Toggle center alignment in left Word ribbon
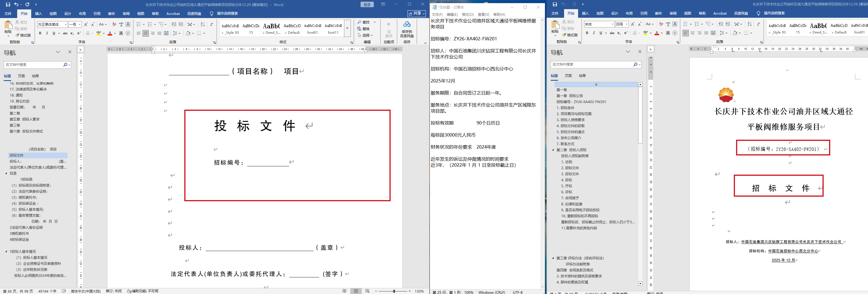 point(146,33)
